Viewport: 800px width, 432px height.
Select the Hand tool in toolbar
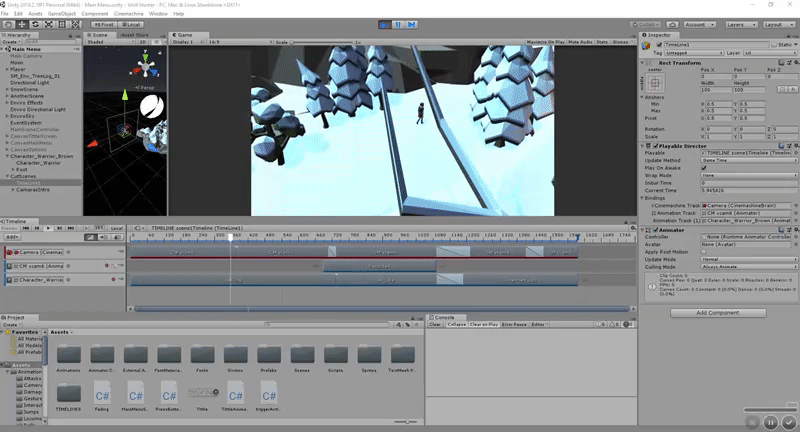(x=8, y=23)
